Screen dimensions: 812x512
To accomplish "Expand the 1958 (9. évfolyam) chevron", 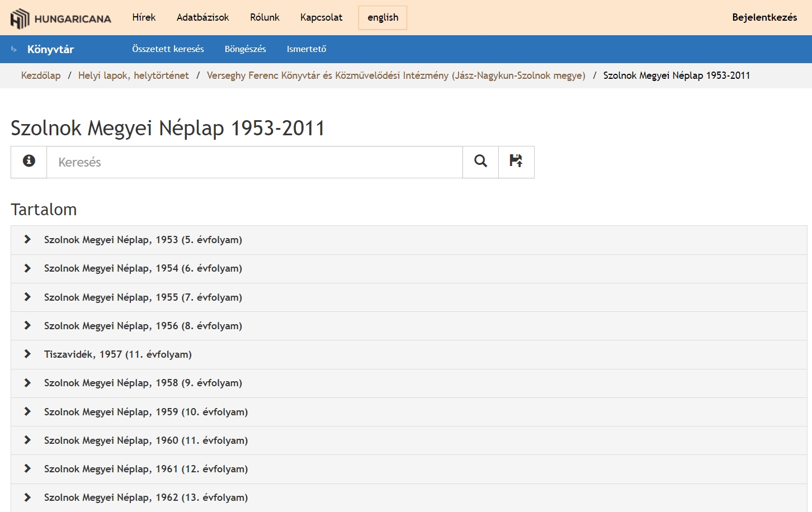I will click(27, 383).
